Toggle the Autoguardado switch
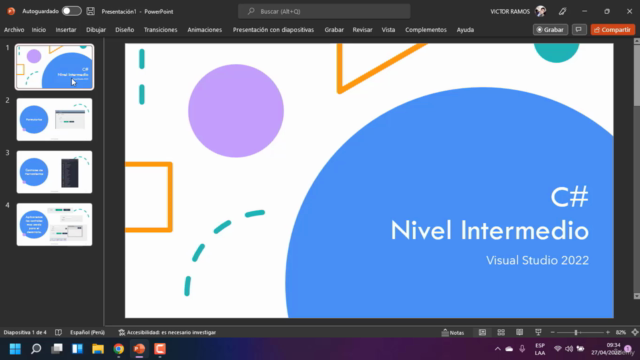 [71, 11]
